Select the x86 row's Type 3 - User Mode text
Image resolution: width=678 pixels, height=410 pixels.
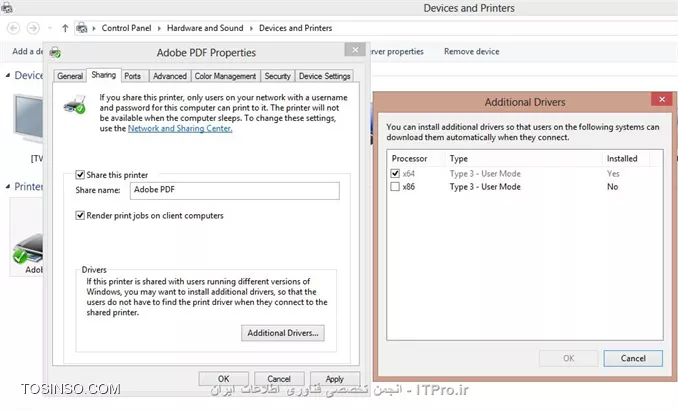pos(485,187)
